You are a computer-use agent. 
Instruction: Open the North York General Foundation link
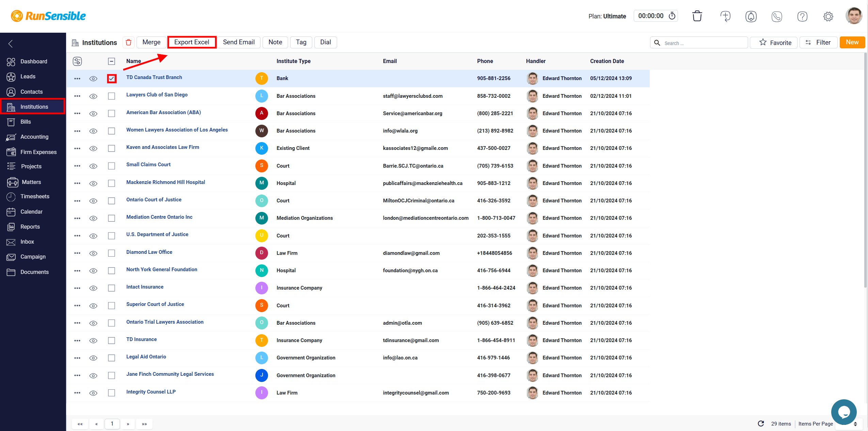click(x=162, y=270)
